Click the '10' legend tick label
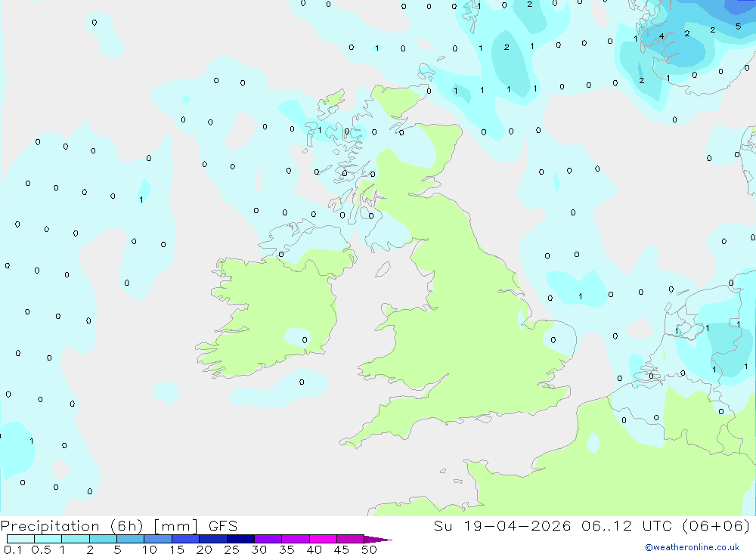The image size is (756, 554). pyautogui.click(x=150, y=549)
